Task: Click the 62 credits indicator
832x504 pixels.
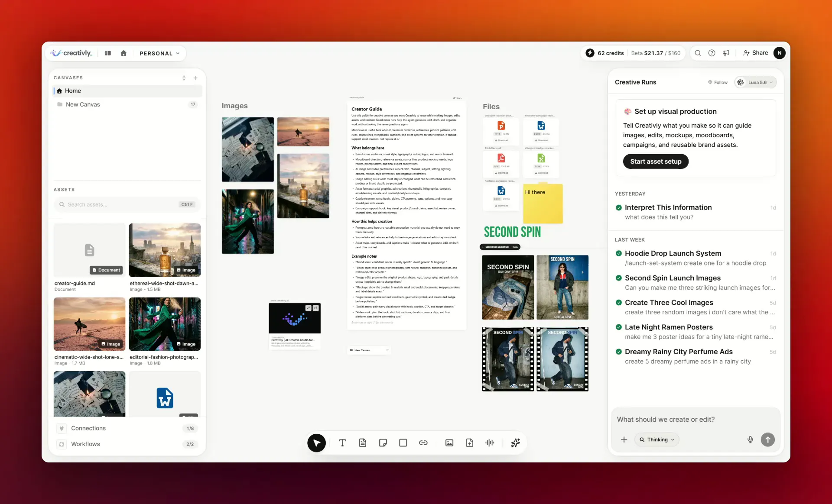Action: (605, 53)
